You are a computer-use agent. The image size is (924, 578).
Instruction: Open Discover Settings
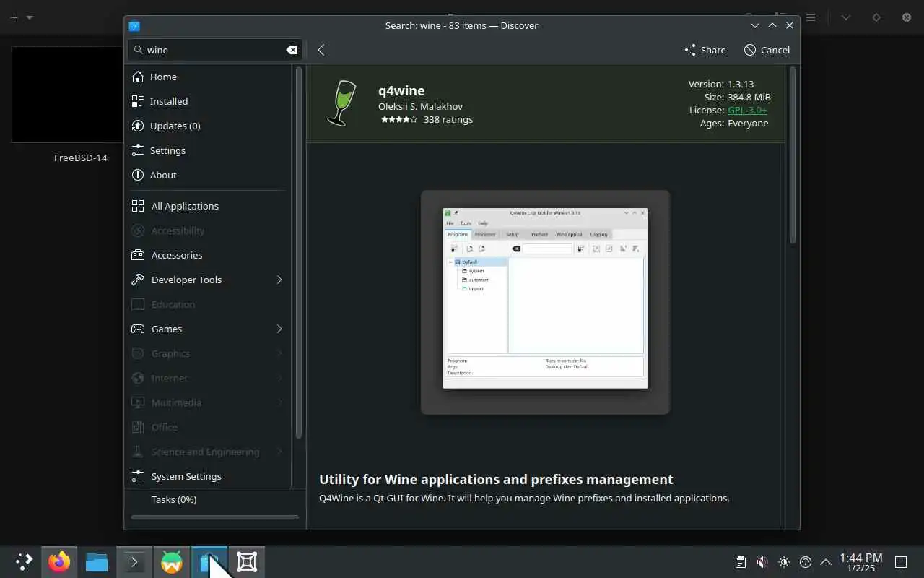[209, 150]
